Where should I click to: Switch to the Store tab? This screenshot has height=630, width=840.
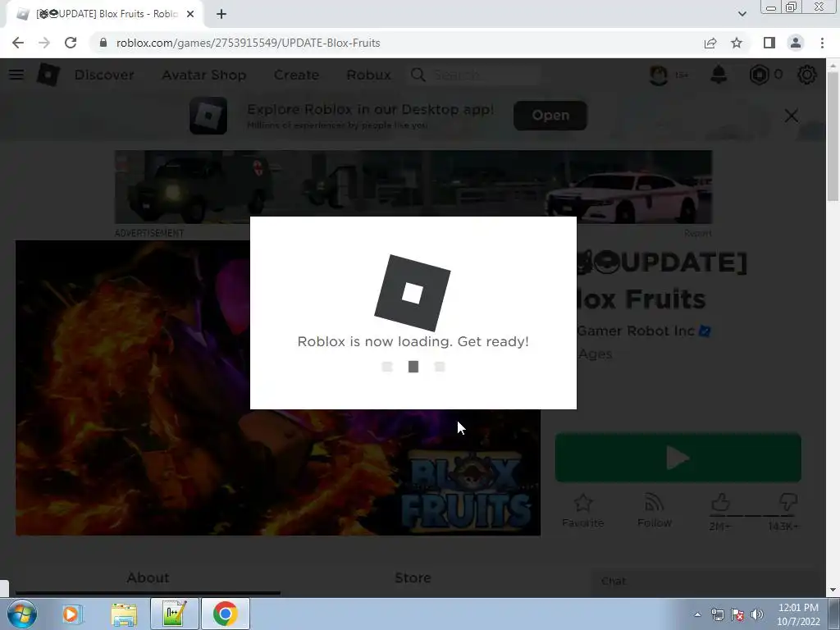413,577
